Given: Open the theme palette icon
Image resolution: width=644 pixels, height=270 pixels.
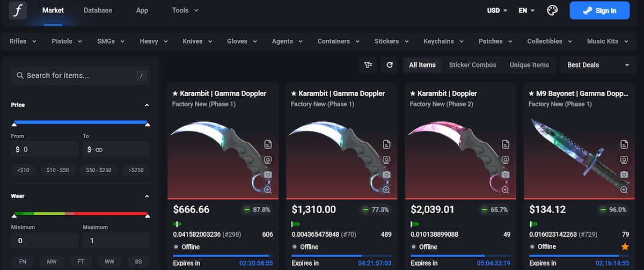Looking at the screenshot, I should 552,10.
